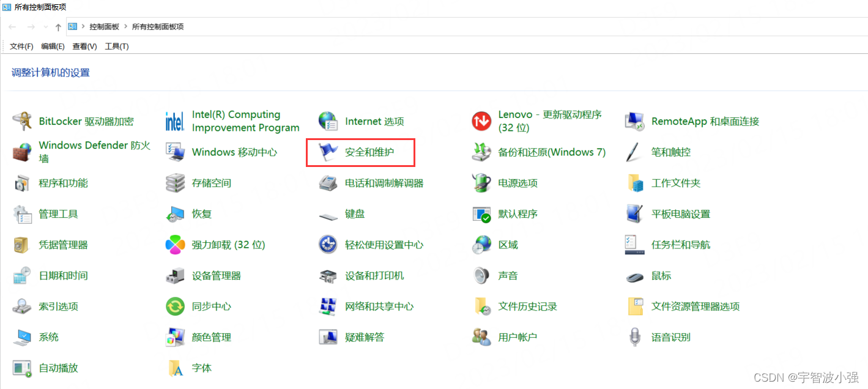Open the 电话和调制解调器 icon
The width and height of the screenshot is (868, 389).
pos(328,183)
